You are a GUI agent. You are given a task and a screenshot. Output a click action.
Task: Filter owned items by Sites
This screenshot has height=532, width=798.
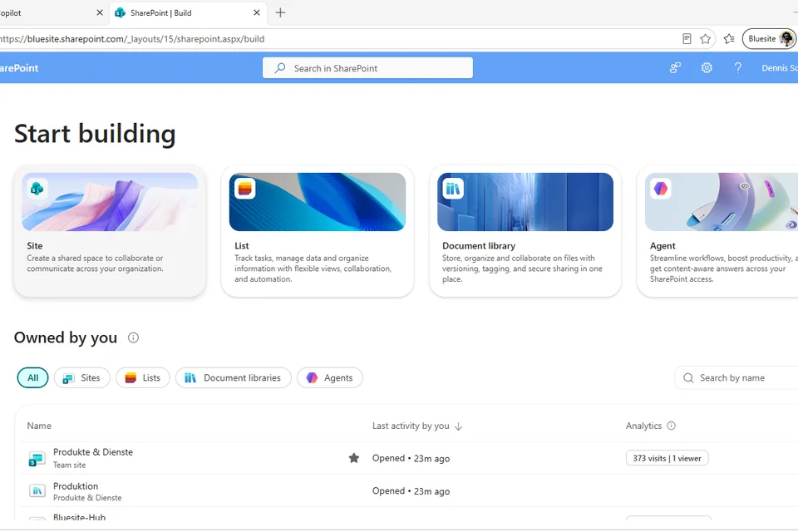(x=82, y=377)
